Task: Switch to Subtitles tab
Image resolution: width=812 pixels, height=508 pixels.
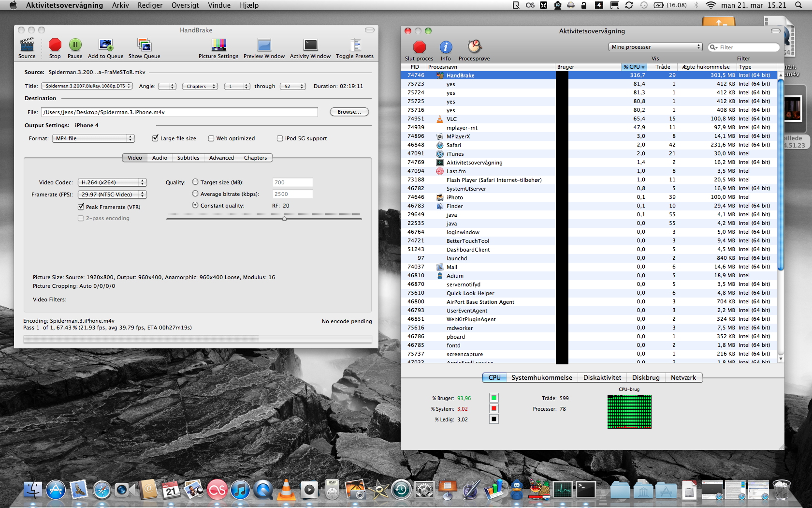Action: tap(188, 158)
